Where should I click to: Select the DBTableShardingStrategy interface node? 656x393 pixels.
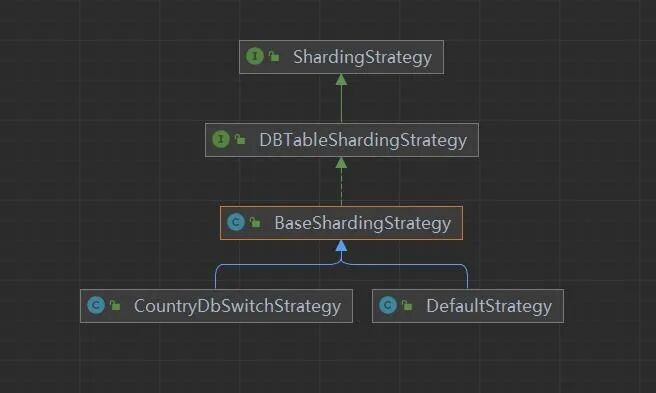coord(342,140)
